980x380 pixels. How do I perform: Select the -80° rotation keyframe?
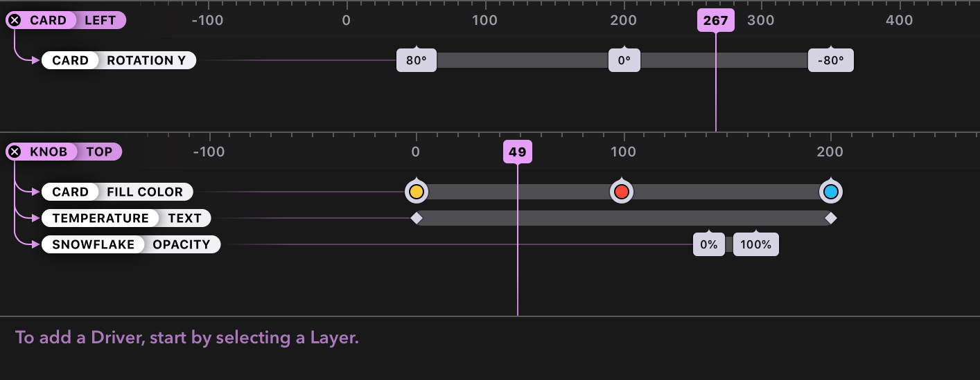coord(831,60)
